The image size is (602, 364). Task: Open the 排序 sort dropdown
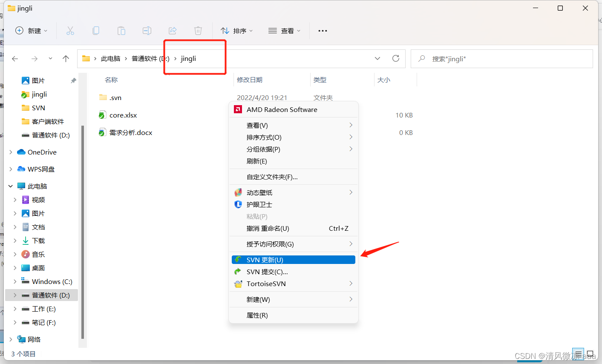tap(236, 31)
